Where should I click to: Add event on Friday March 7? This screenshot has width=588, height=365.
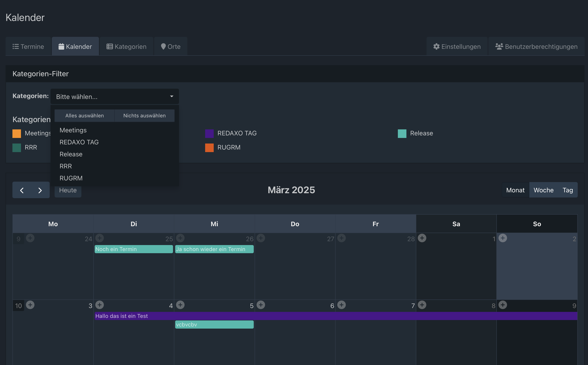click(x=341, y=305)
